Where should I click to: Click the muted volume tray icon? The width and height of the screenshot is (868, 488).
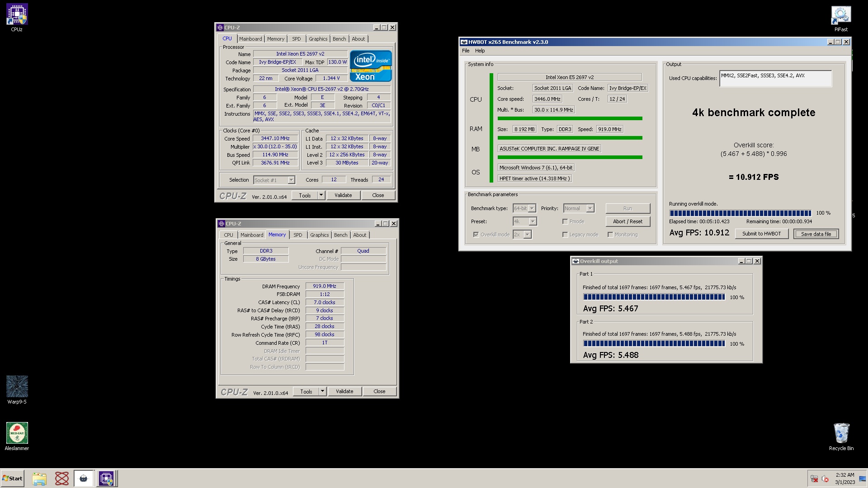tap(825, 479)
